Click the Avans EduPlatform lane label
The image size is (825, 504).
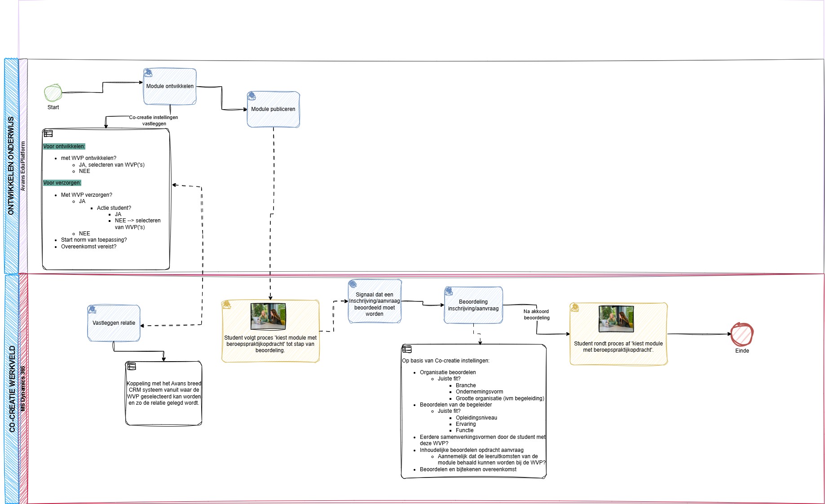click(23, 166)
